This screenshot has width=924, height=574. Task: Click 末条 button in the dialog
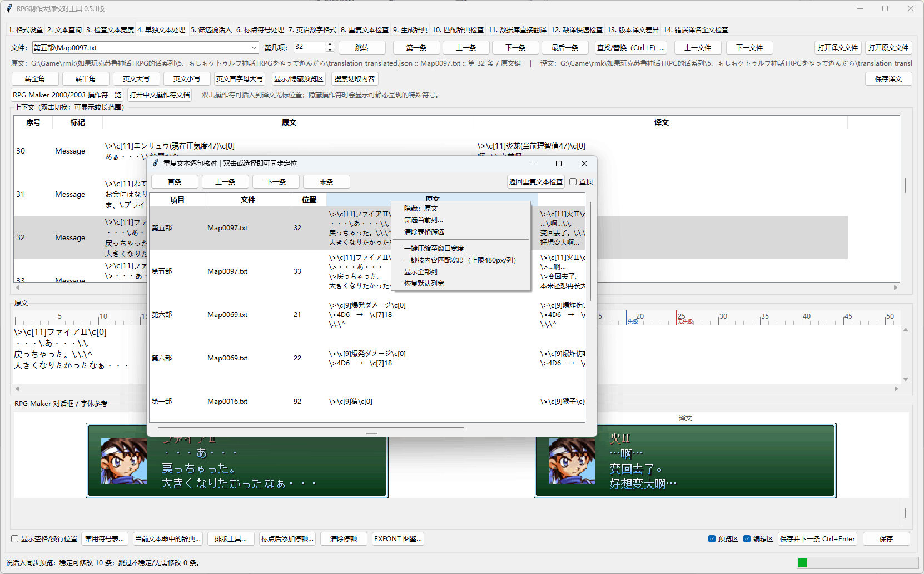pyautogui.click(x=326, y=182)
